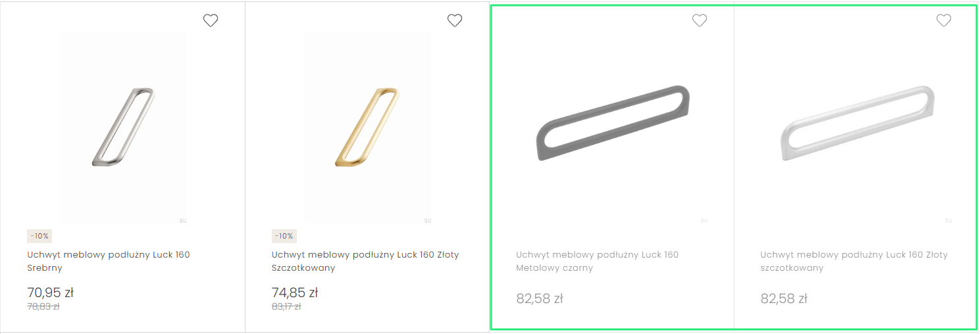Open the discounted Luck 160 Złoty Szczotkowany title
Screen dimensions: 980x334
pos(365,261)
